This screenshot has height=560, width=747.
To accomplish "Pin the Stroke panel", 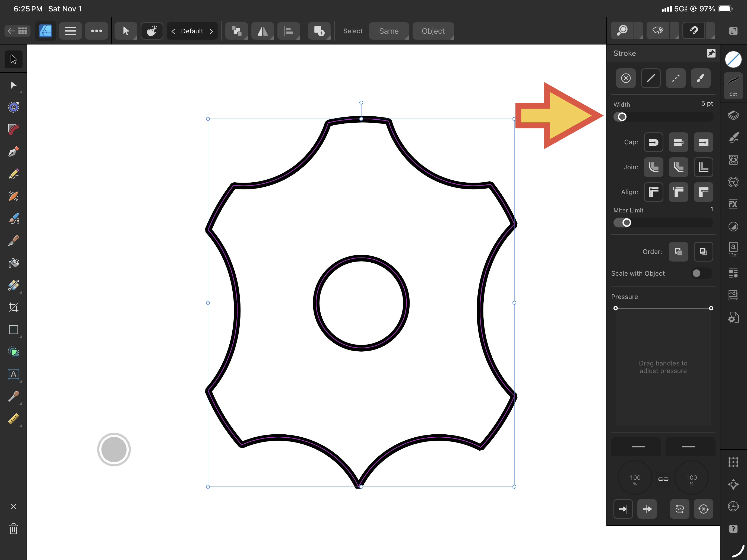I will (711, 53).
